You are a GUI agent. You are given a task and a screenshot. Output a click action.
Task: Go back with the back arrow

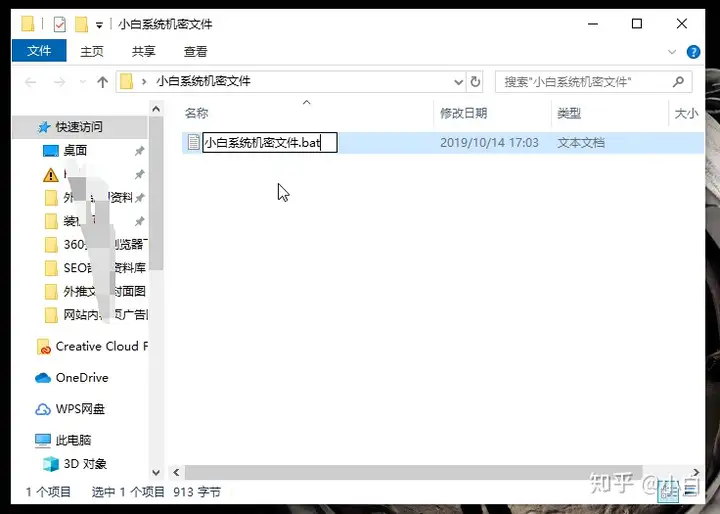coord(31,82)
